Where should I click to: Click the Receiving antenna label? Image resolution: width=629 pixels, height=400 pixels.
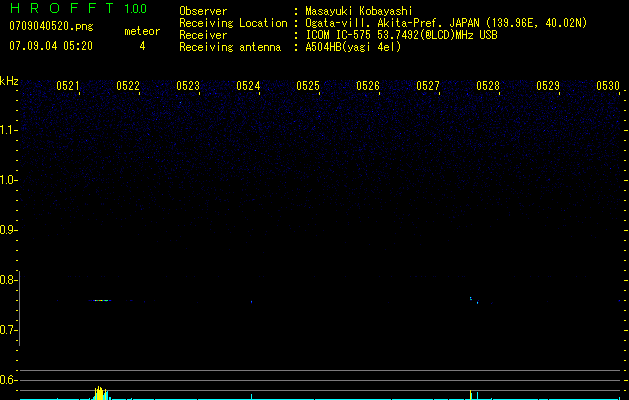(x=230, y=47)
